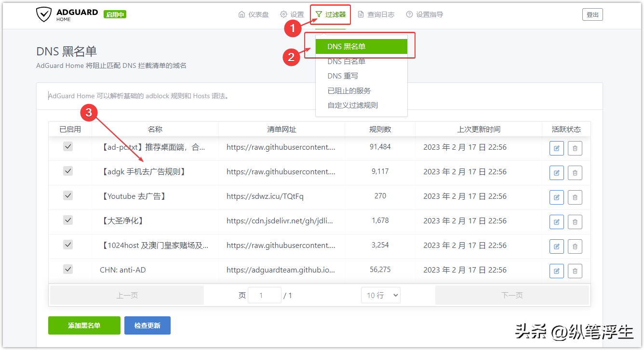Disable the ad-pc.txt filter checkbox
The width and height of the screenshot is (644, 350).
click(68, 146)
